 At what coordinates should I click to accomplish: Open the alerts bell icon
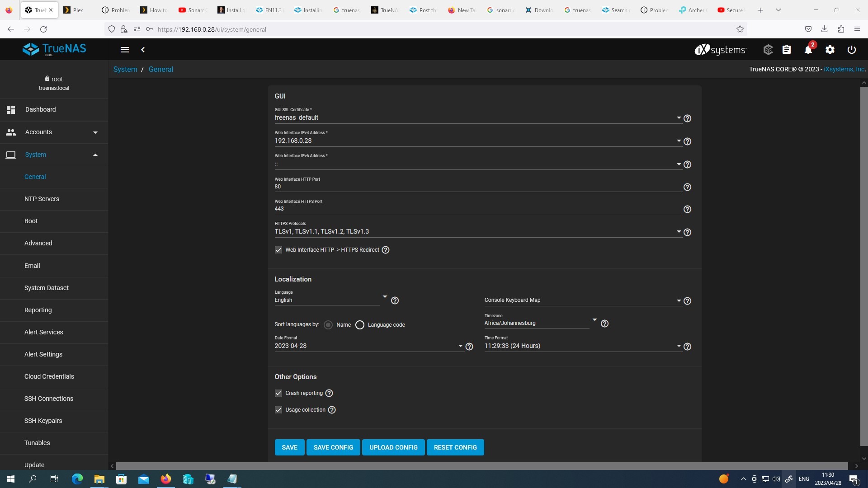[808, 50]
